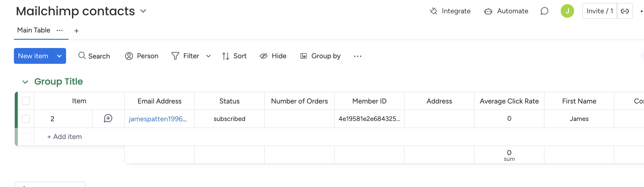Expand New item dropdown arrow
644x187 pixels.
59,56
